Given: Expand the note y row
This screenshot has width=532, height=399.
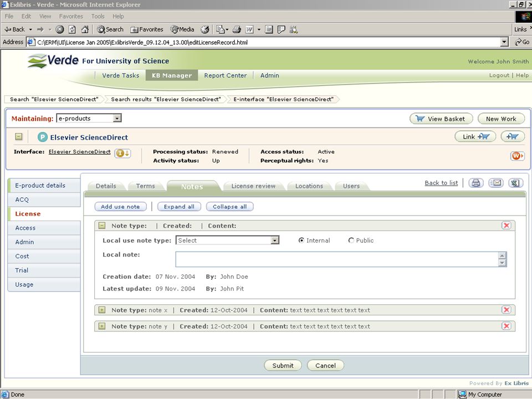Looking at the screenshot, I should (102, 326).
